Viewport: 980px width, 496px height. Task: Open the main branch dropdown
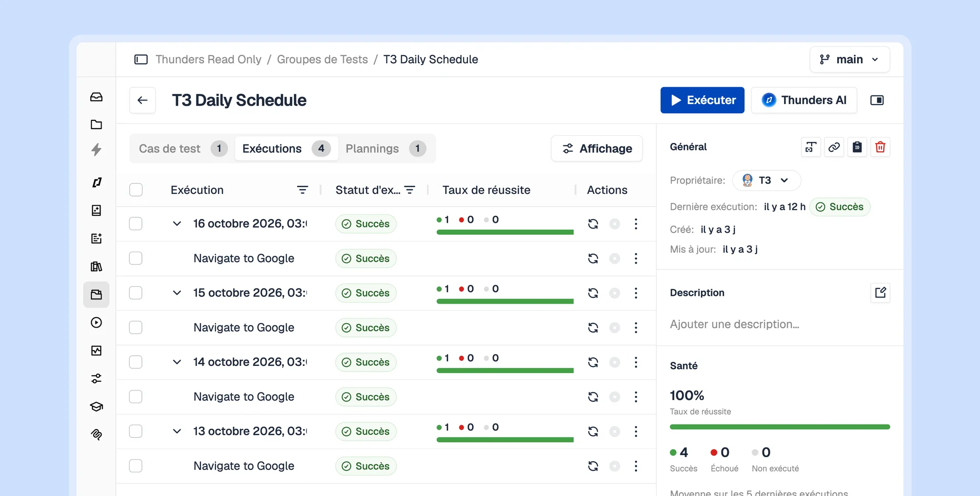point(850,60)
